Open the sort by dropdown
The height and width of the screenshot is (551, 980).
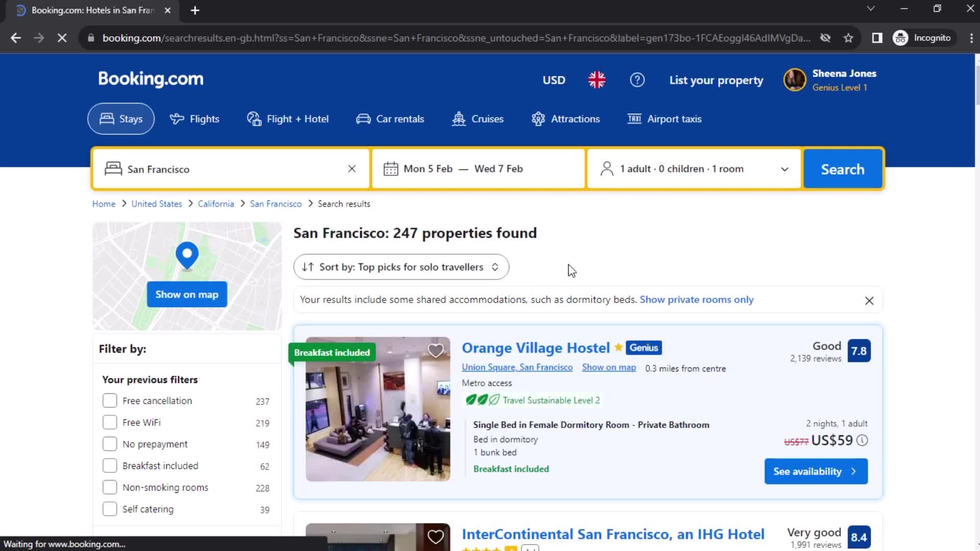point(401,267)
